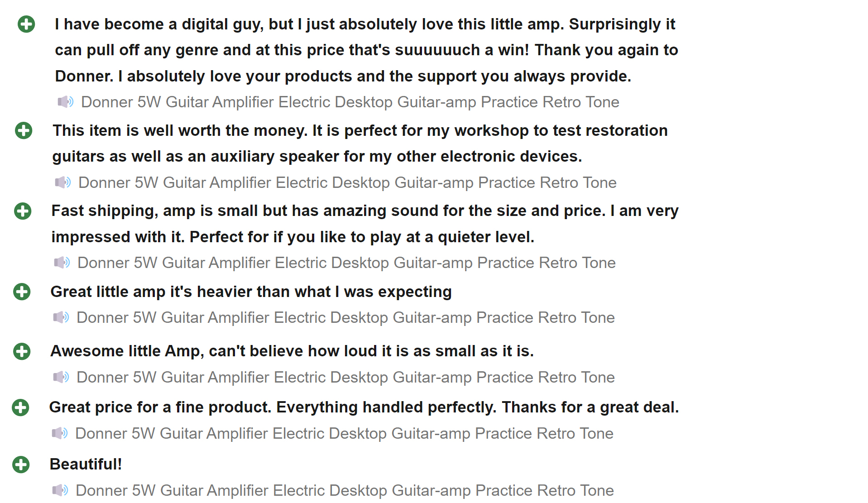Click green plus icon beside 'Beautiful!' review
The height and width of the screenshot is (503, 868).
click(21, 465)
